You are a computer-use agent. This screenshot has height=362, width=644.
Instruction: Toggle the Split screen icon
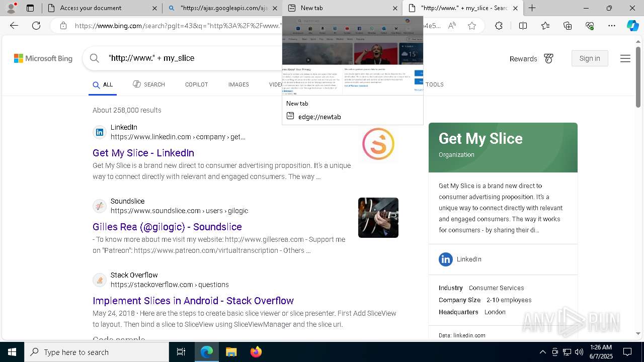pos(523,26)
